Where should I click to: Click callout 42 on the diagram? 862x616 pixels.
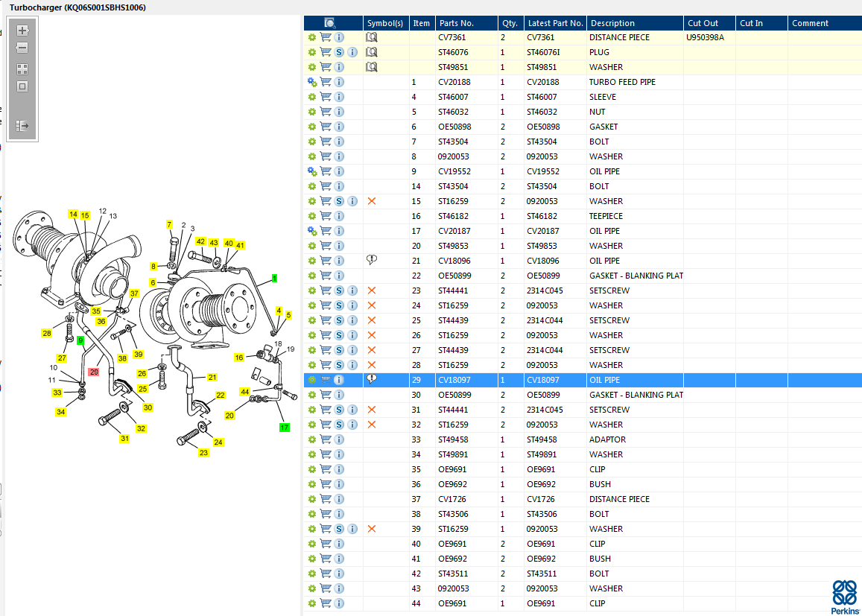click(200, 242)
